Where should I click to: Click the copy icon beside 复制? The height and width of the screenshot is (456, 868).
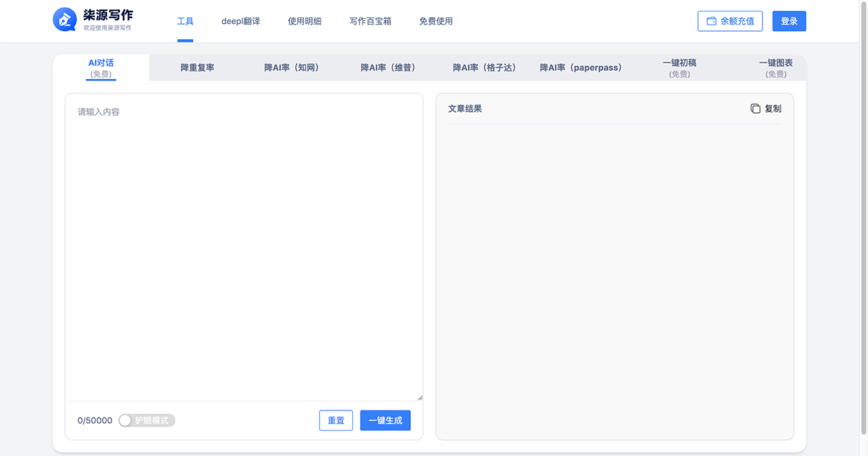click(x=755, y=109)
